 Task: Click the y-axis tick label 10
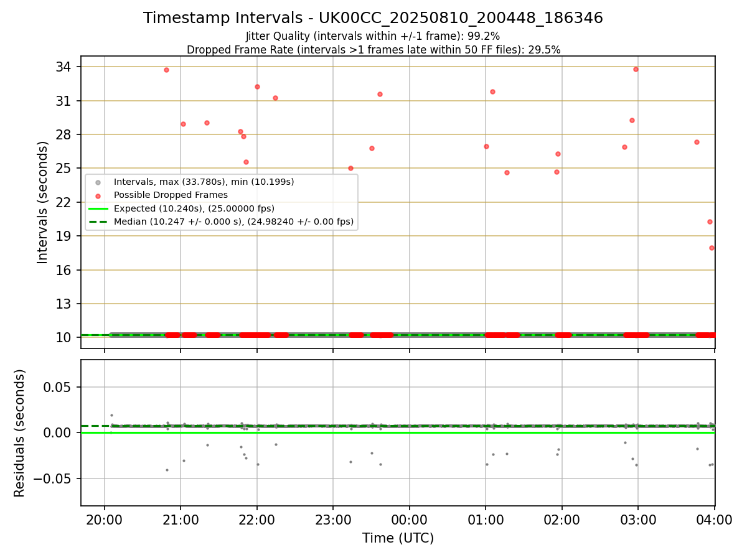pyautogui.click(x=64, y=337)
